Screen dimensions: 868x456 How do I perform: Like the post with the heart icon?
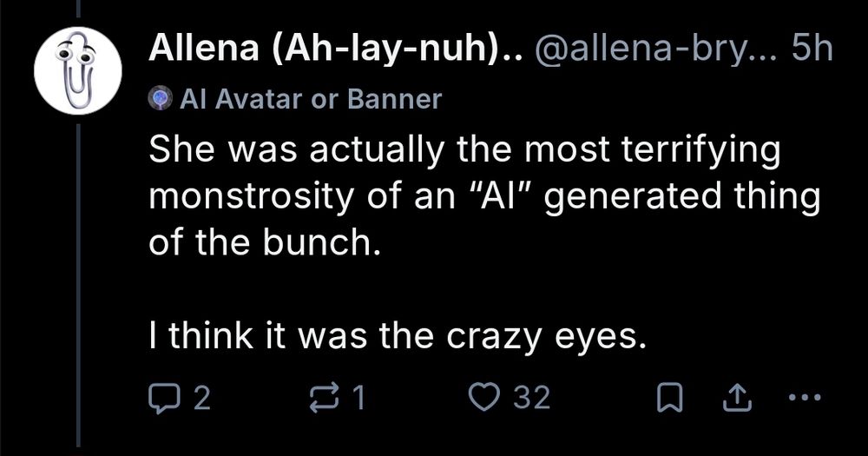(480, 398)
